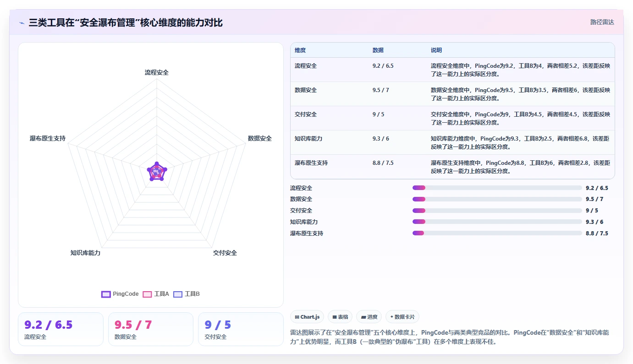This screenshot has height=364, width=633.
Task: Click the 交付安全 progress bar
Action: point(497,211)
